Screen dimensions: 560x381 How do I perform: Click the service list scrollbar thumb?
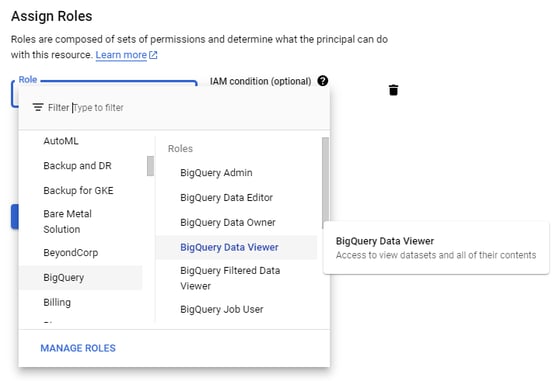(x=150, y=166)
